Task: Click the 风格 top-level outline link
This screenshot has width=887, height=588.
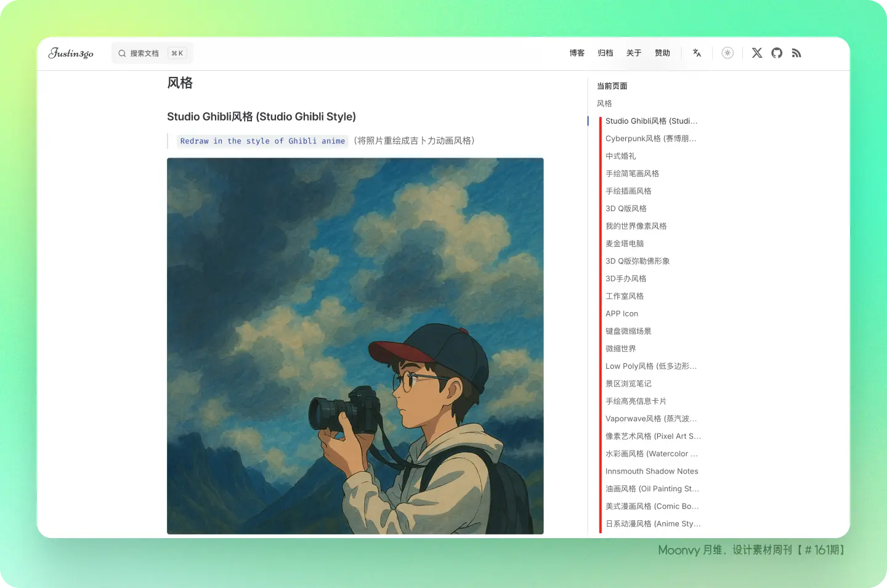Action: (x=604, y=103)
